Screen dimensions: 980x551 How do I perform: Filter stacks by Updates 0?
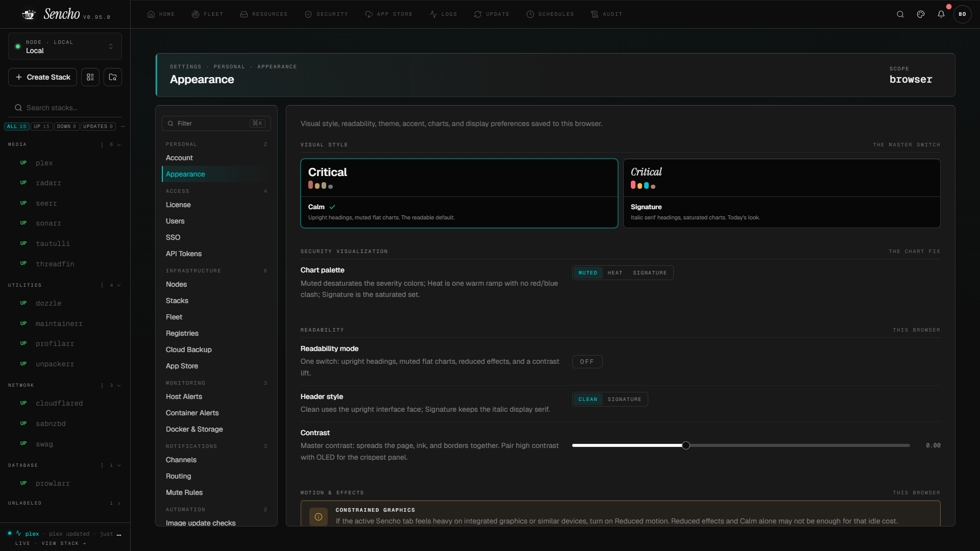coord(98,127)
